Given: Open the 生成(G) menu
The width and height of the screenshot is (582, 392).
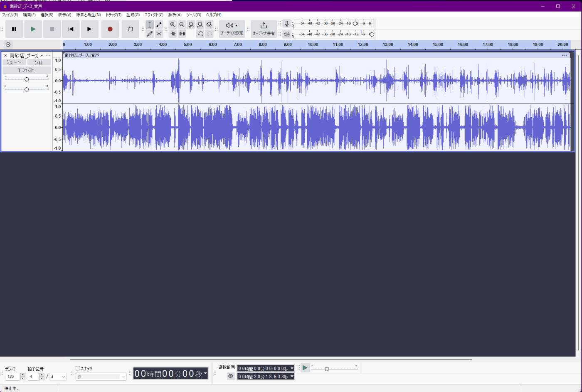Looking at the screenshot, I should [x=133, y=15].
